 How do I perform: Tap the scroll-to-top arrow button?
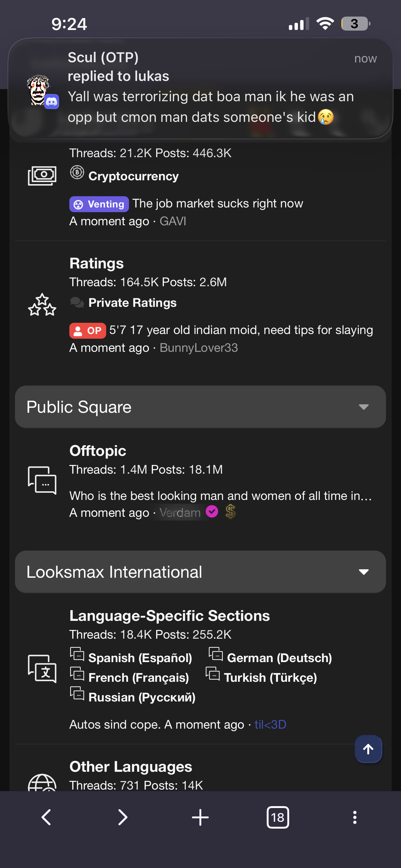click(368, 749)
